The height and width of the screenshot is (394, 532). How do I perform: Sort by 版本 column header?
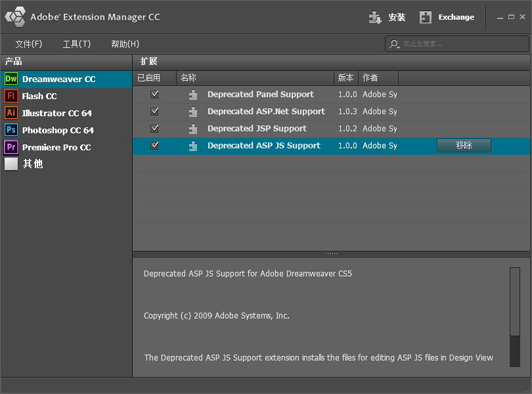pos(346,78)
